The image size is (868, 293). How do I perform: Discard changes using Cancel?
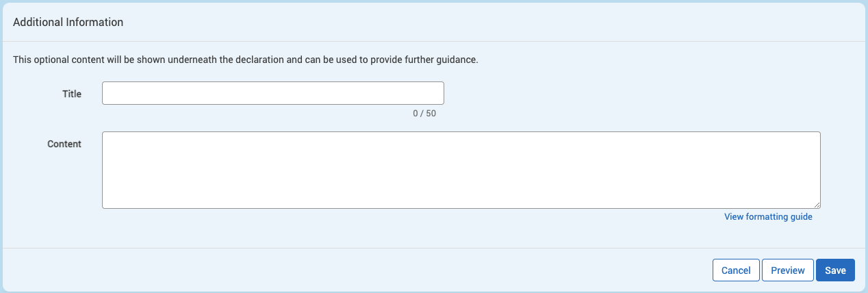736,270
